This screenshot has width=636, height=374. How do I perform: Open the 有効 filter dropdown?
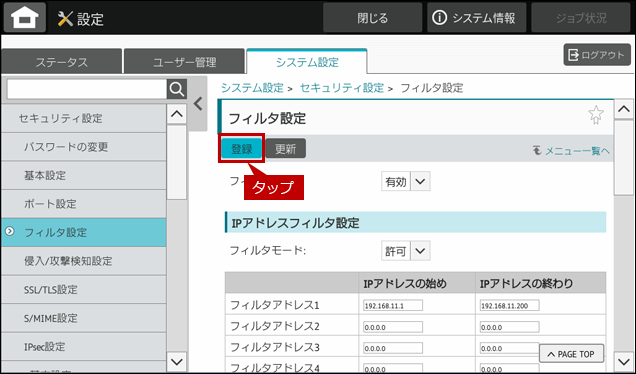[x=406, y=181]
